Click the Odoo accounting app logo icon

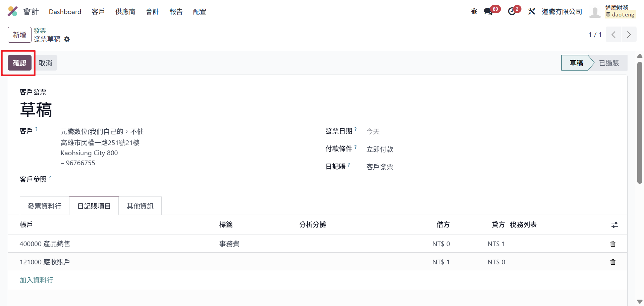13,11
